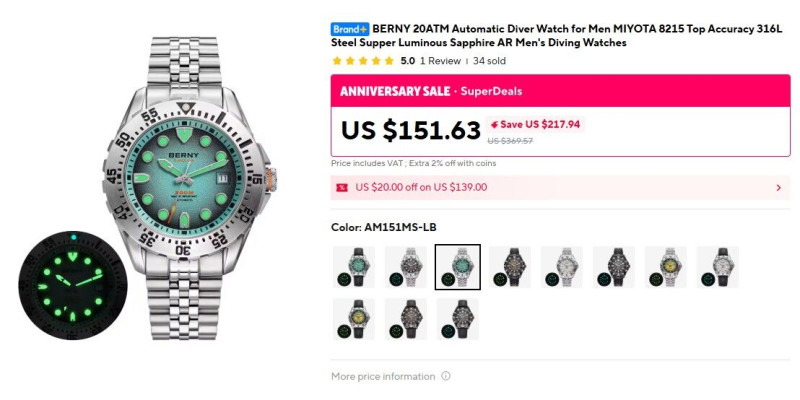800x400 pixels.
Task: Select white dial with black strap variant
Action: (718, 267)
